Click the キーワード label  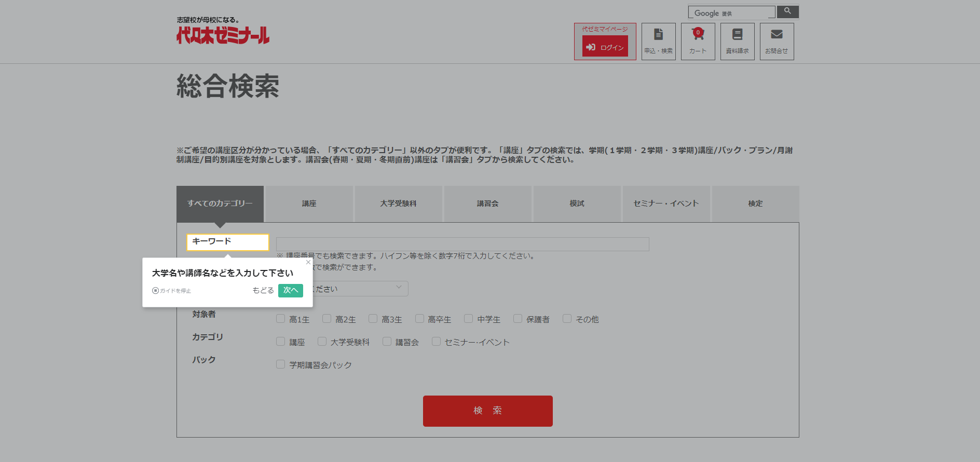coord(212,241)
